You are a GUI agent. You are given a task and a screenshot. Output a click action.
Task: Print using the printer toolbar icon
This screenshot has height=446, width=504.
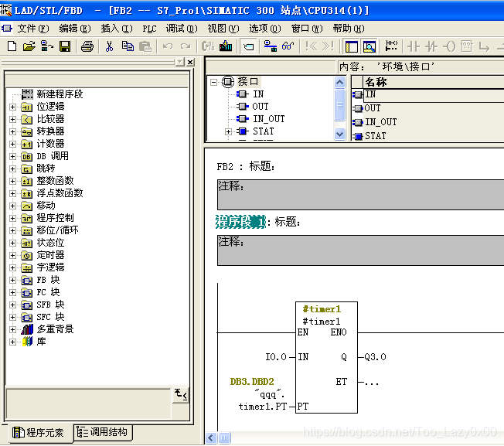[x=87, y=46]
